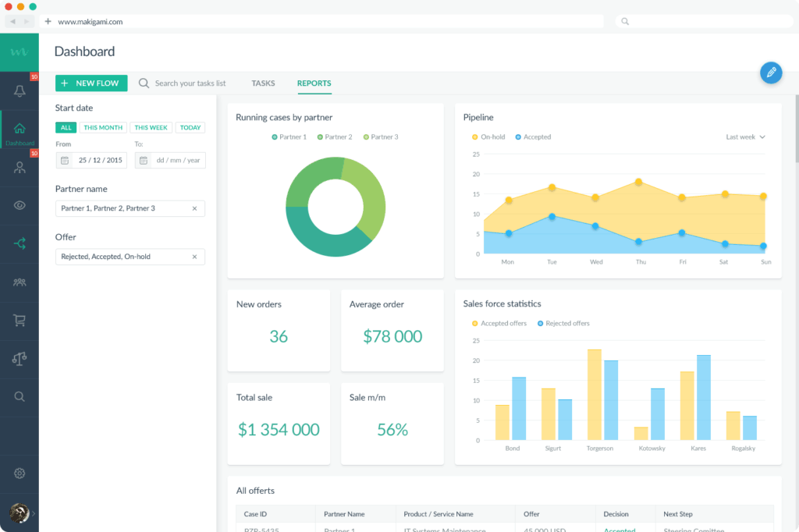Click the blue pencil edit button

pyautogui.click(x=771, y=73)
